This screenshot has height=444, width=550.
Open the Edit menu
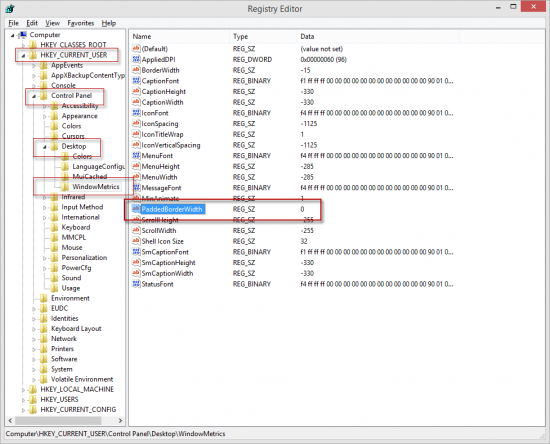click(x=32, y=23)
